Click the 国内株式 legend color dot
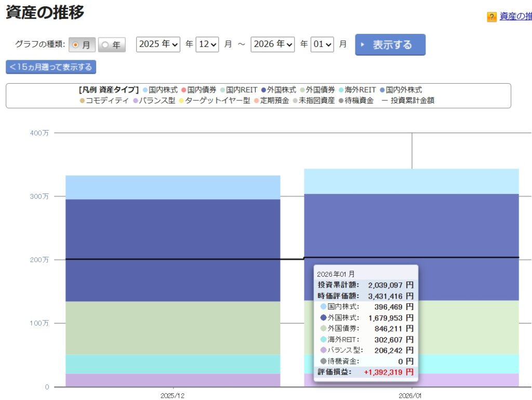 pos(145,90)
